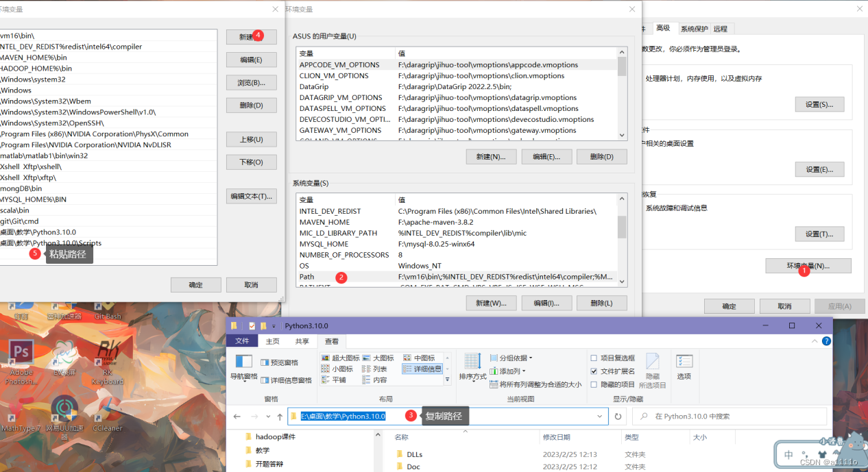
Task: Select 中图标 medium icons layout
Action: click(419, 358)
